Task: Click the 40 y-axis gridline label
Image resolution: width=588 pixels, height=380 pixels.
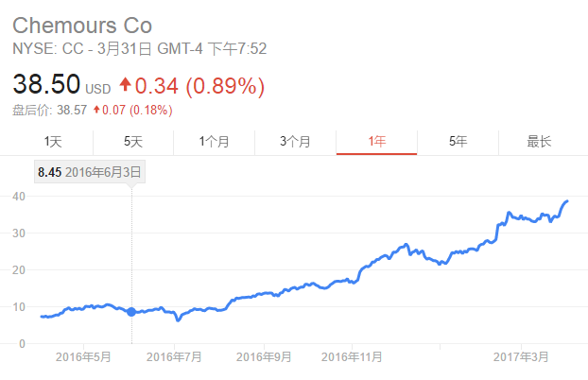Action: pyautogui.click(x=17, y=196)
